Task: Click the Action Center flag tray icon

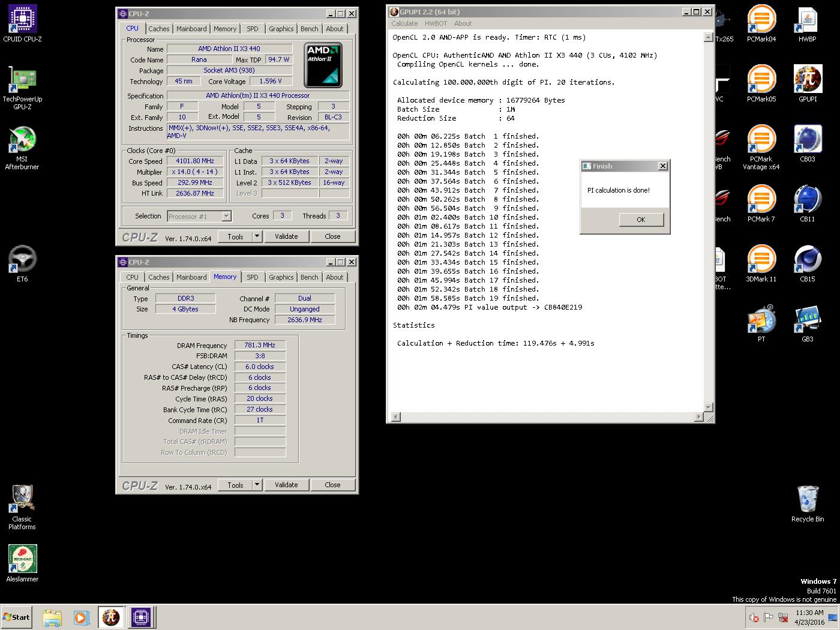Action: pyautogui.click(x=769, y=617)
